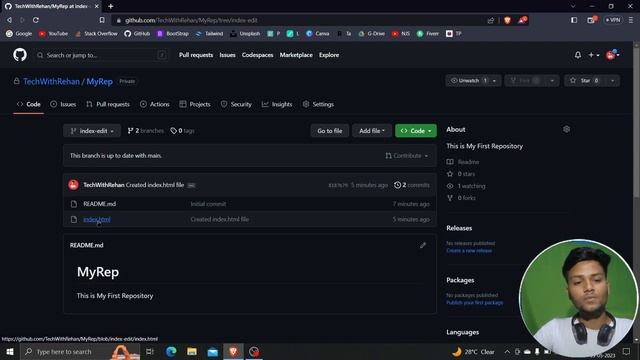Viewport: 640px width, 360px height.
Task: Click the Brave shield icon
Action: click(x=507, y=20)
